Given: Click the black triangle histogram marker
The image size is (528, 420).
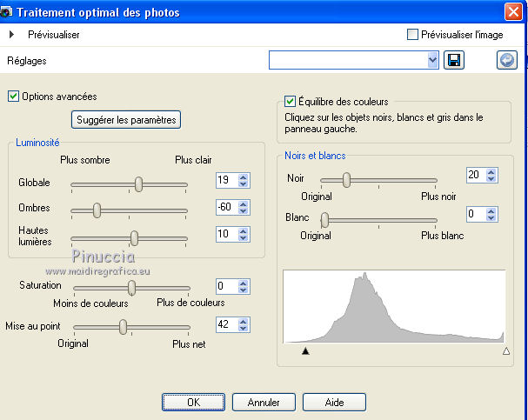Looking at the screenshot, I should pyautogui.click(x=305, y=351).
